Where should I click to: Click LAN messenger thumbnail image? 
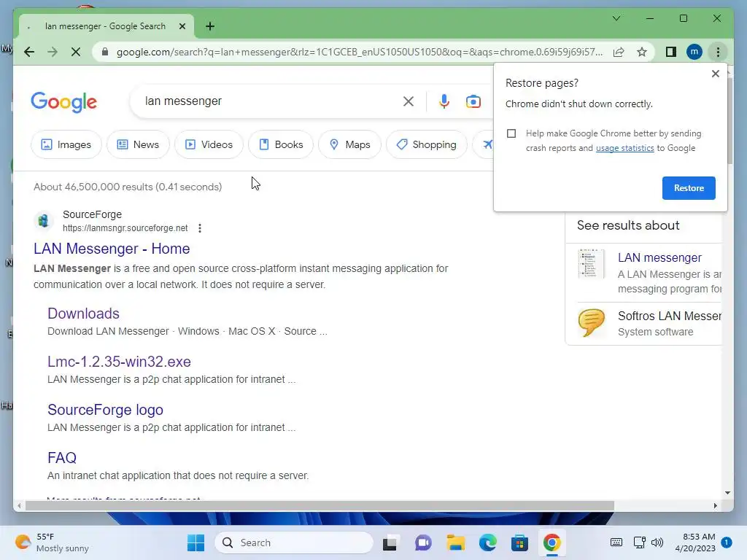591,263
